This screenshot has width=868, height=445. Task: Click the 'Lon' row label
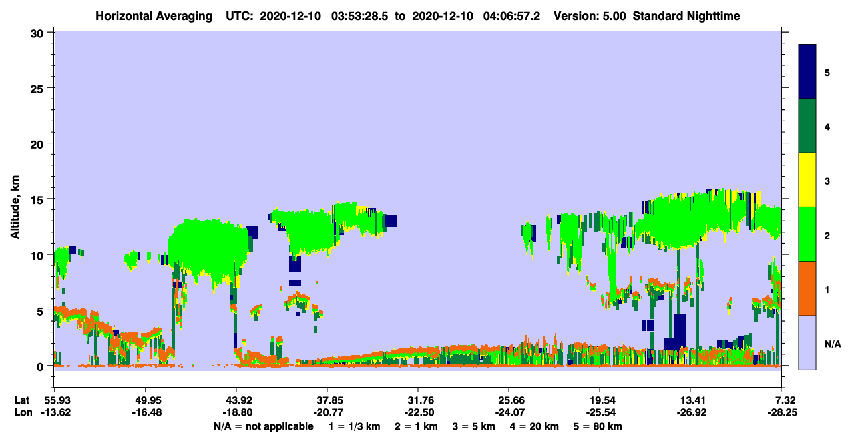[x=23, y=413]
